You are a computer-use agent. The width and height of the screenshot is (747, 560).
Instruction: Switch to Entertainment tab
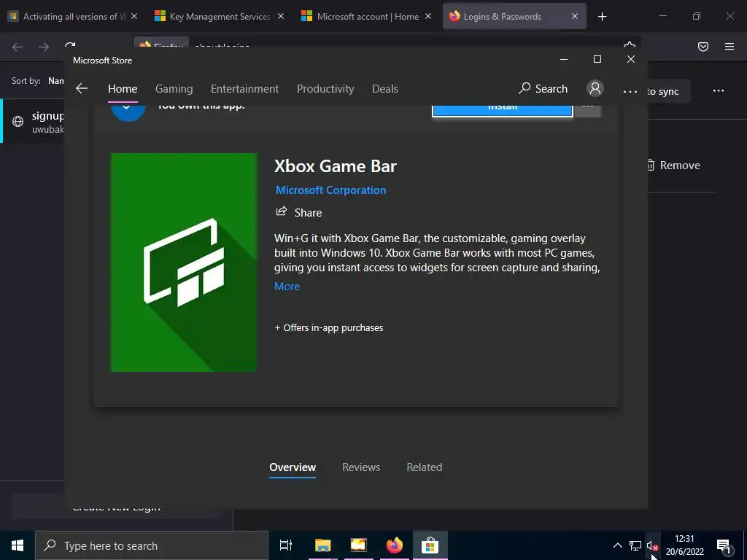[244, 89]
